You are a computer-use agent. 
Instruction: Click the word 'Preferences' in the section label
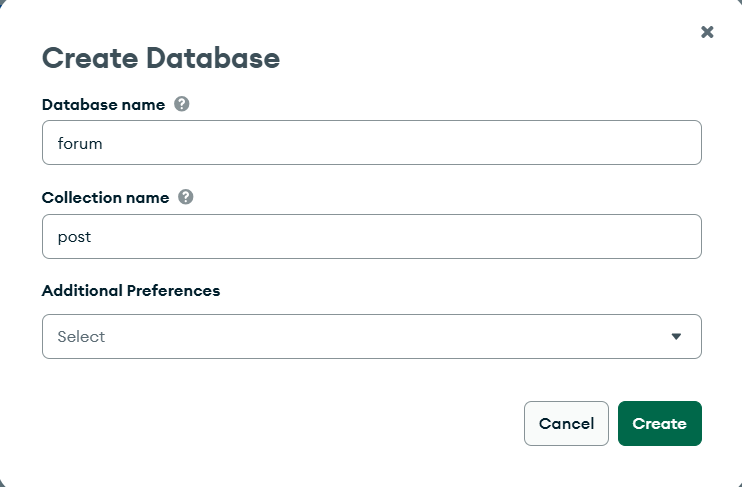click(173, 291)
